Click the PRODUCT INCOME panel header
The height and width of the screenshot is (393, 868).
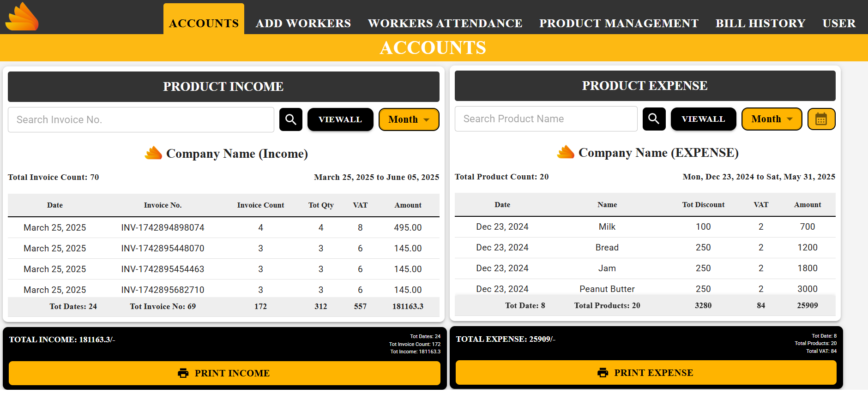pos(223,87)
